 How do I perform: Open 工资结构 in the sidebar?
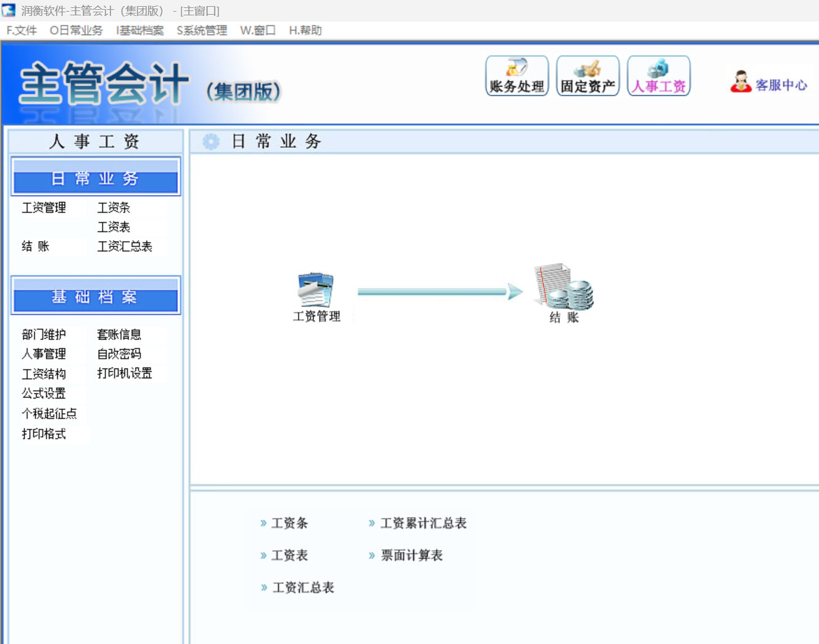click(x=44, y=374)
